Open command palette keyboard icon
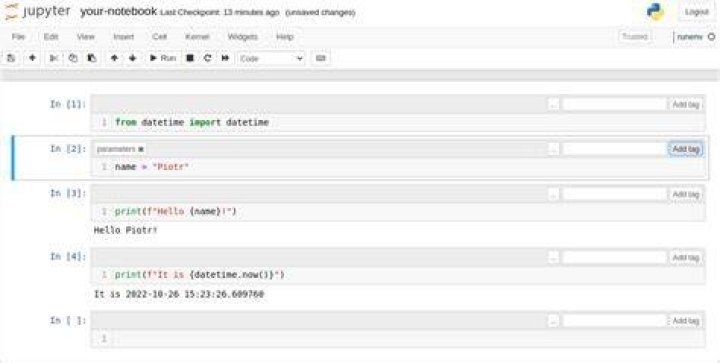 (x=321, y=58)
